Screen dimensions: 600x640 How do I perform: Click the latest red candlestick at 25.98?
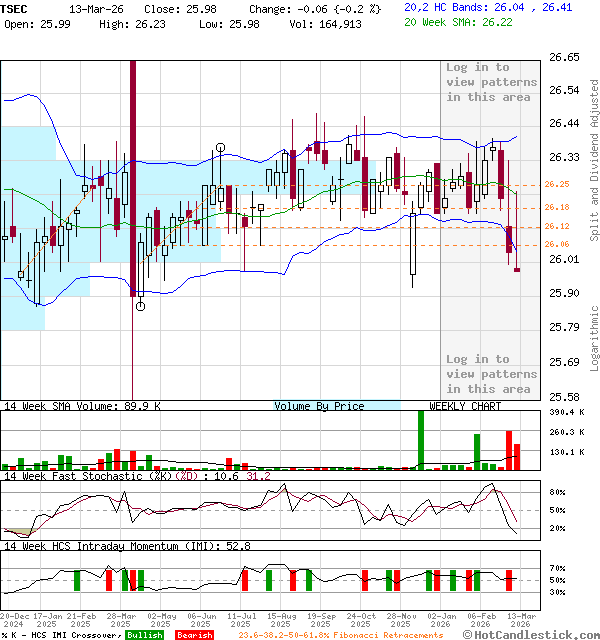(517, 268)
